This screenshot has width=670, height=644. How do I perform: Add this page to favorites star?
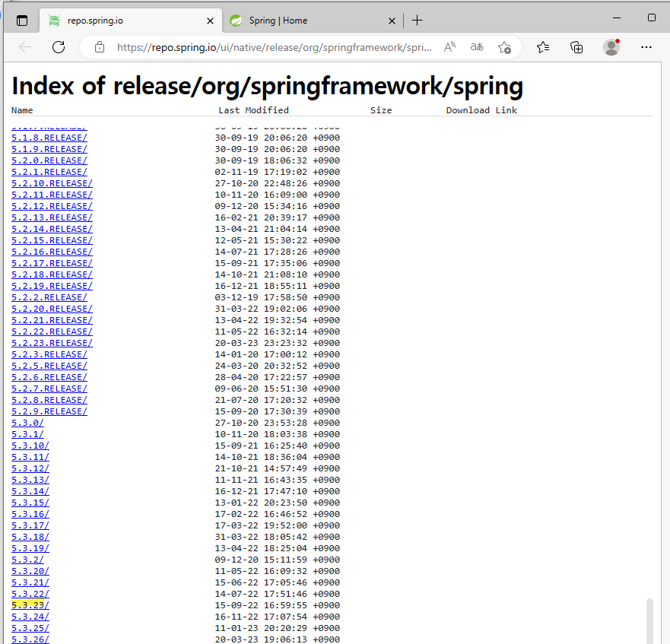(504, 47)
